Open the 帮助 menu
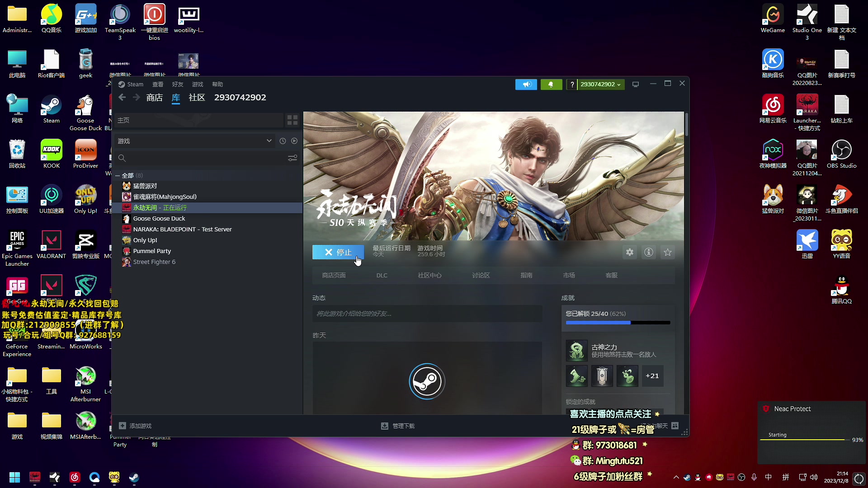This screenshot has width=868, height=488. [x=217, y=84]
